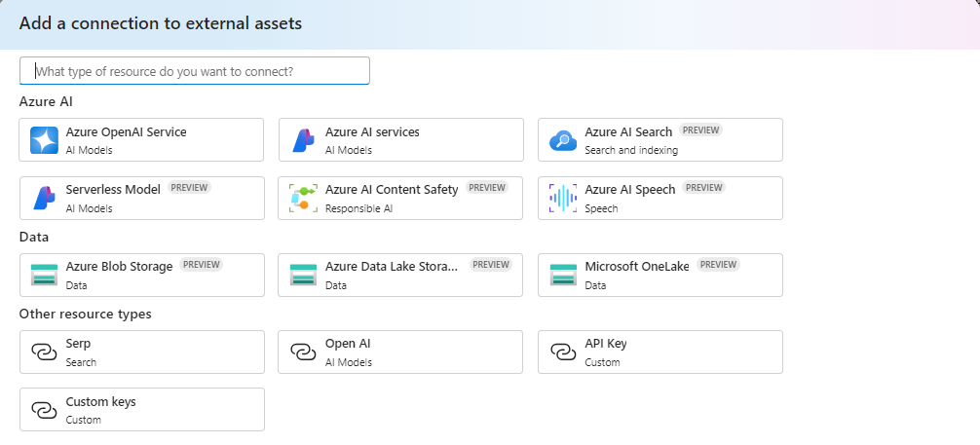This screenshot has width=980, height=445.
Task: Click the Azure Blob Storage icon
Action: point(44,275)
